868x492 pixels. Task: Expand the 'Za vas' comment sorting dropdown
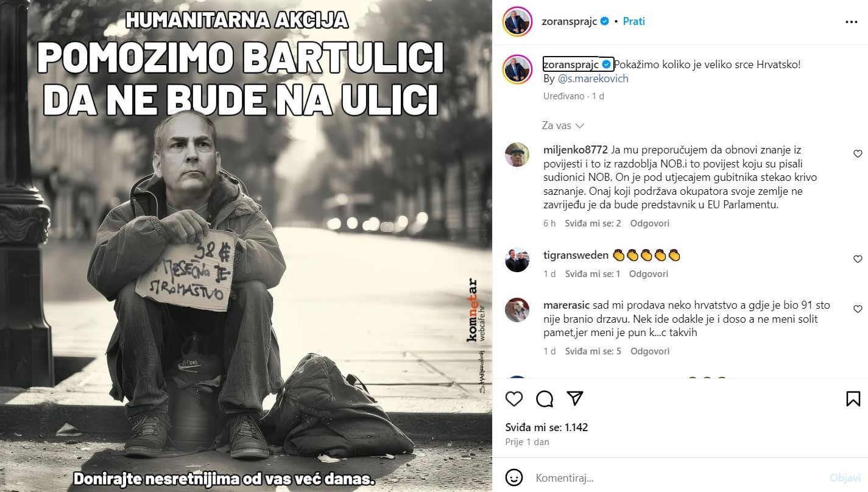point(563,125)
